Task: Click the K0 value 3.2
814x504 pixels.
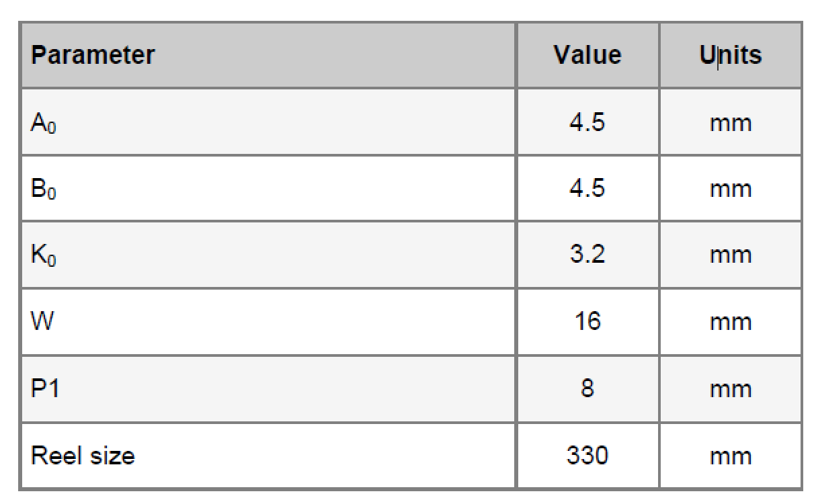Action: pos(587,255)
